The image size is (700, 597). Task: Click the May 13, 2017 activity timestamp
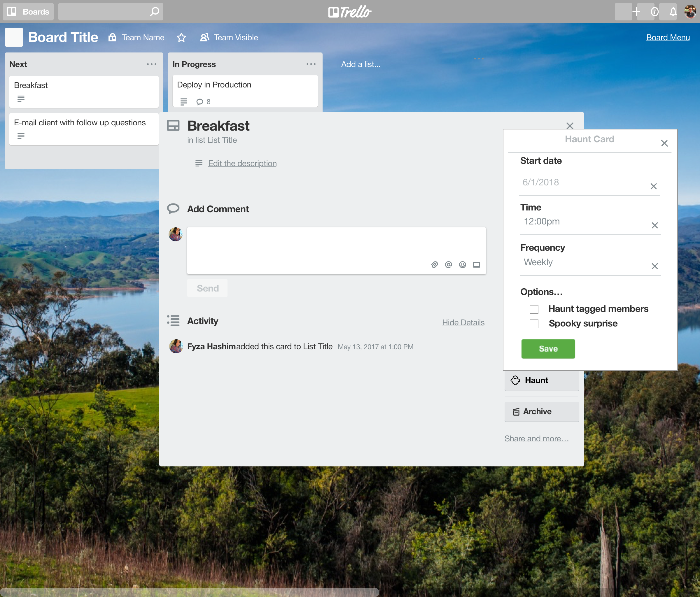(x=375, y=347)
